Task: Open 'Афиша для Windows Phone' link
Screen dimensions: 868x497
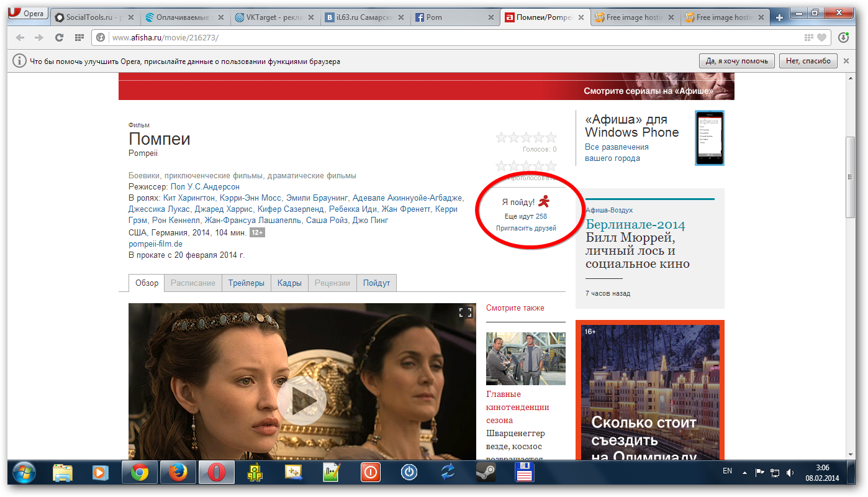Action: click(x=632, y=125)
